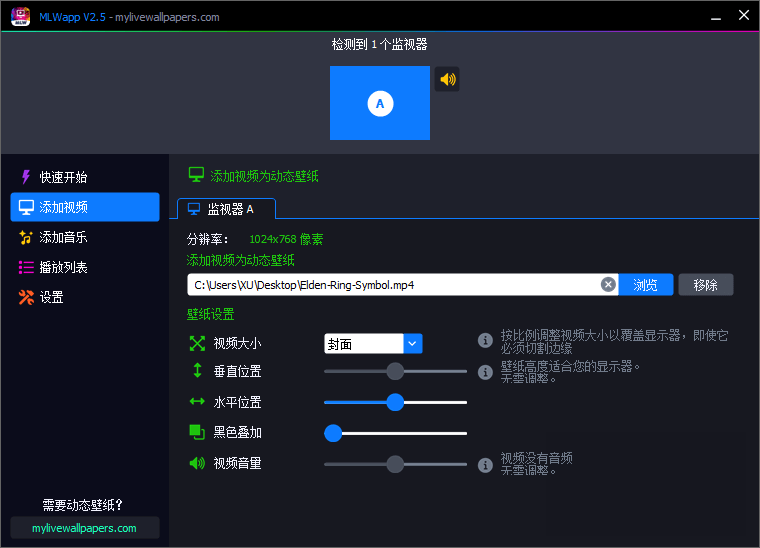Click the info icon beside video size description

(x=485, y=341)
